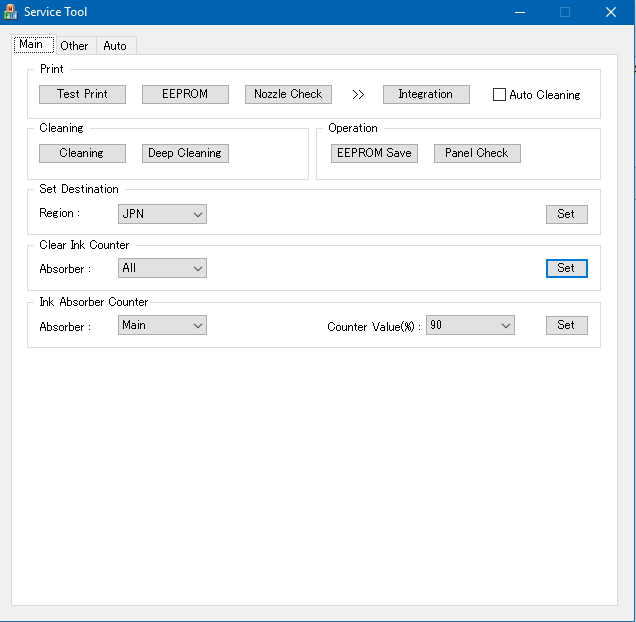Switch to the Other tab

pyautogui.click(x=74, y=45)
